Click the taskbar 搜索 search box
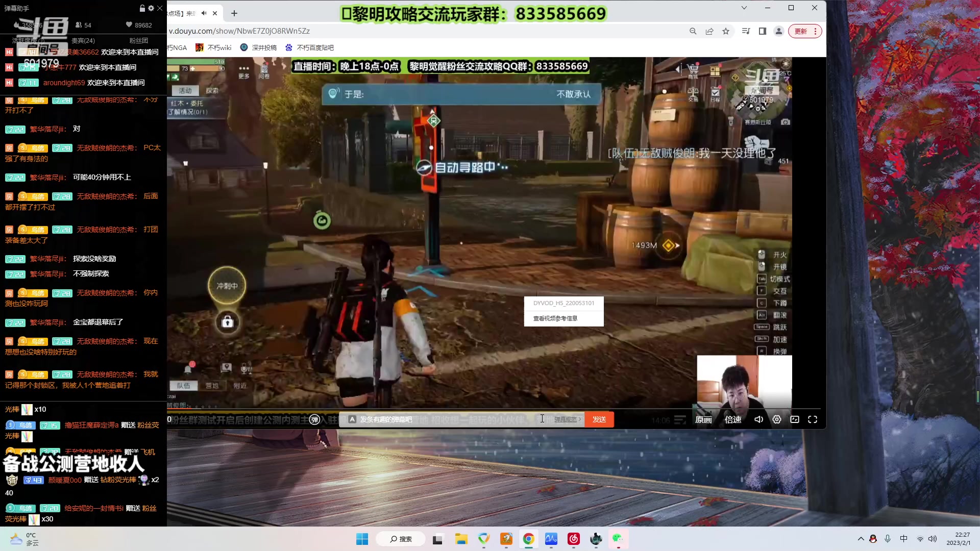The height and width of the screenshot is (551, 980). tap(401, 539)
